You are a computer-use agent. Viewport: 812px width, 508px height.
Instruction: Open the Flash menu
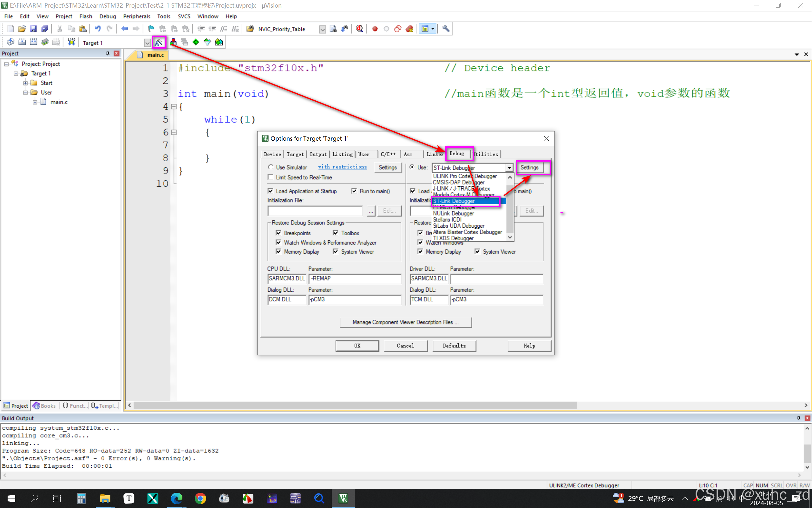pyautogui.click(x=86, y=16)
